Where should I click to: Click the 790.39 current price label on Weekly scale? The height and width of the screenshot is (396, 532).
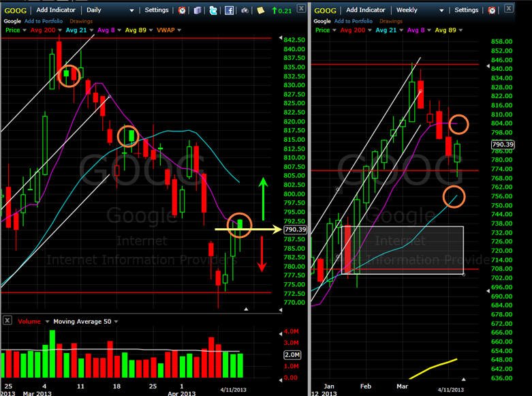(x=503, y=144)
